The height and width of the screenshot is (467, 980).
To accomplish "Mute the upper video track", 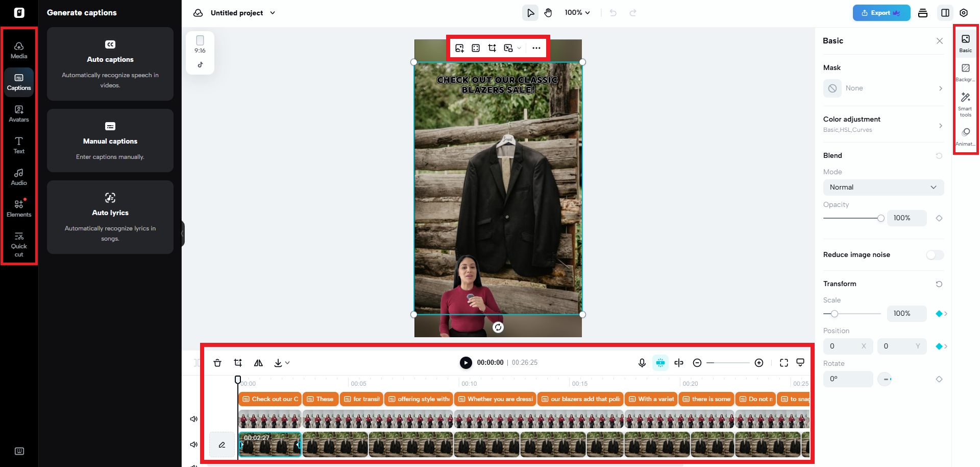I will 194,419.
